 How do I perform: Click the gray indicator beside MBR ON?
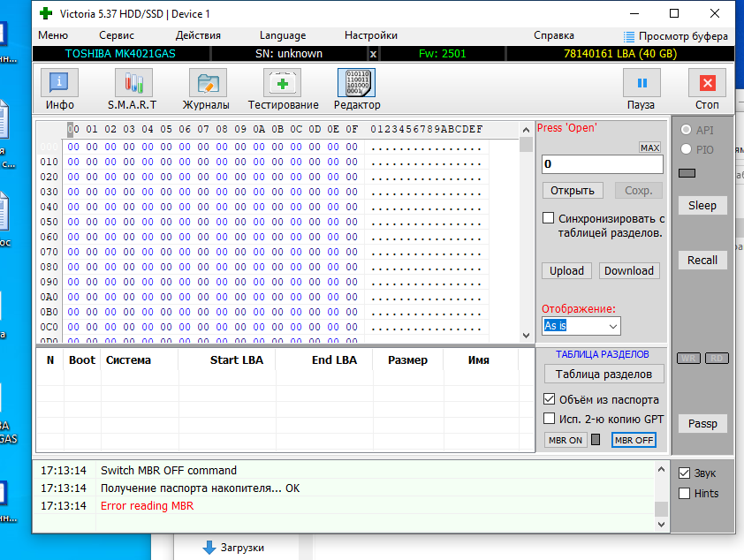pos(596,440)
